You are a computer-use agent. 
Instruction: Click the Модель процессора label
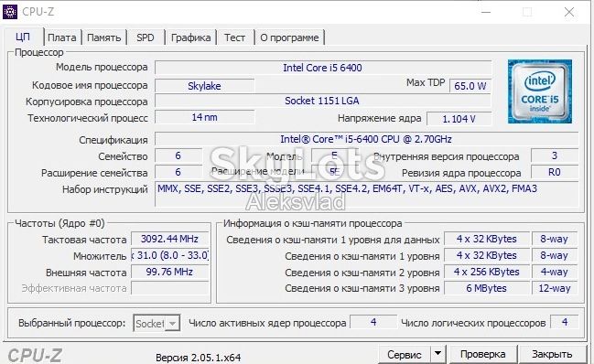(102, 67)
